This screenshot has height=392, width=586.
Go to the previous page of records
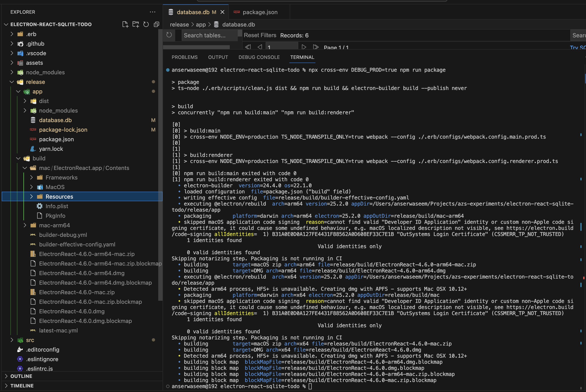[260, 47]
